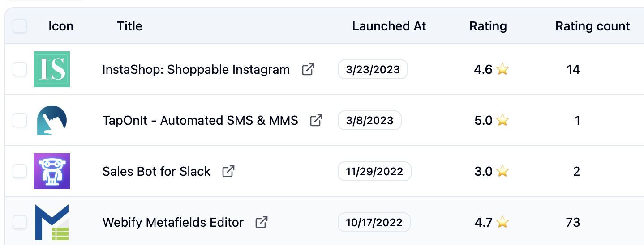Select the Webify Metafields Editor checkbox
Image resolution: width=644 pixels, height=245 pixels.
(20, 222)
